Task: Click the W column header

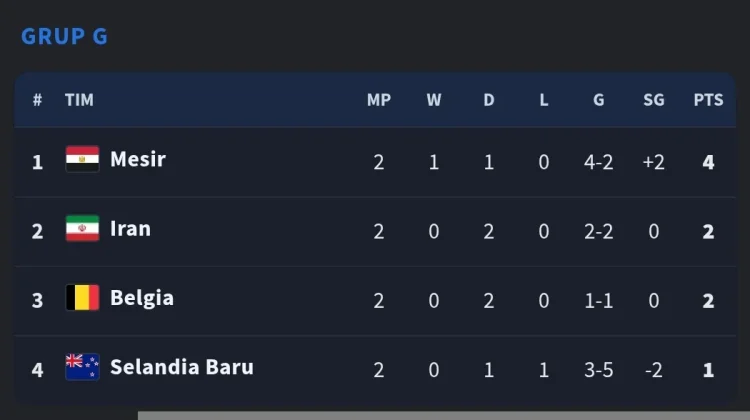Action: [x=434, y=99]
